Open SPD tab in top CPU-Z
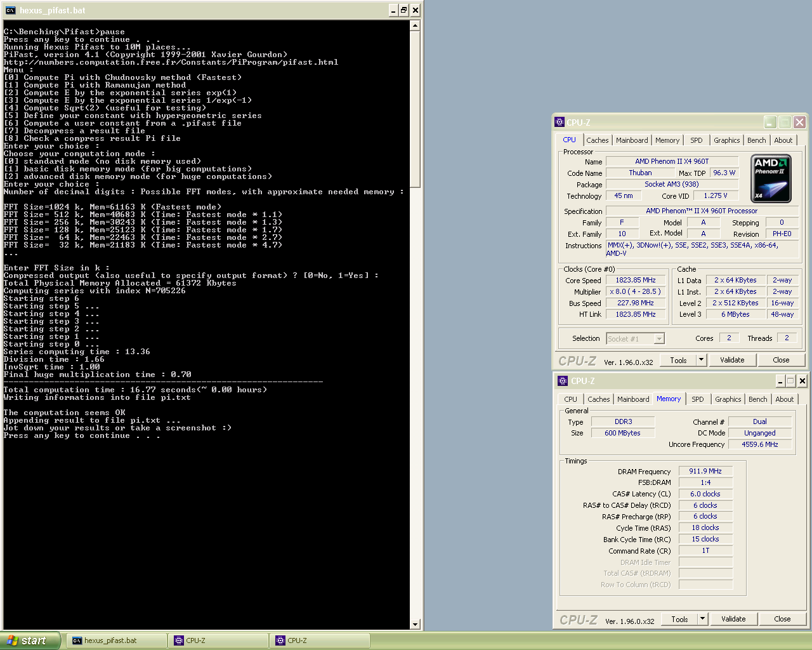The width and height of the screenshot is (812, 650). coord(697,140)
